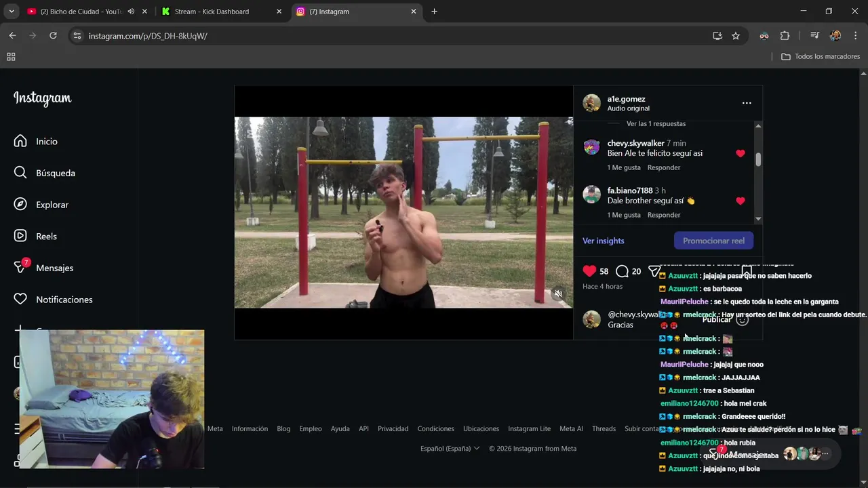This screenshot has width=868, height=488.
Task: Open Notificaciones heart icon in sidebar
Action: [x=20, y=299]
